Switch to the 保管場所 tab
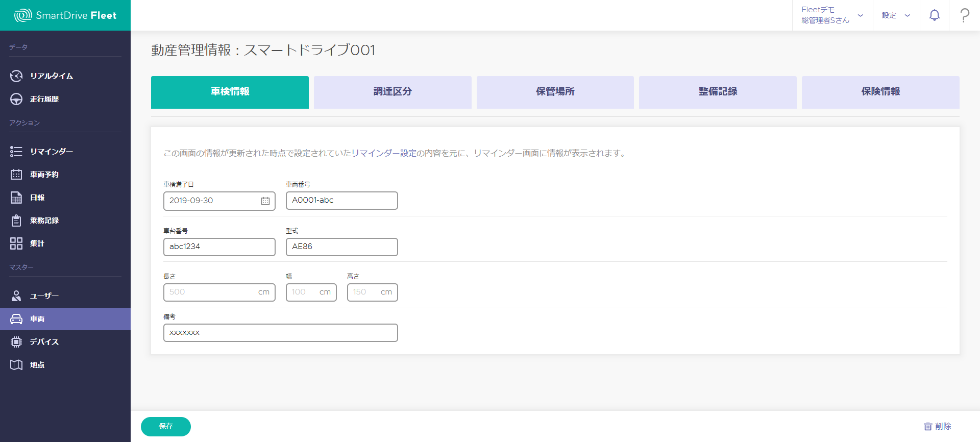This screenshot has width=980, height=442. pyautogui.click(x=555, y=92)
